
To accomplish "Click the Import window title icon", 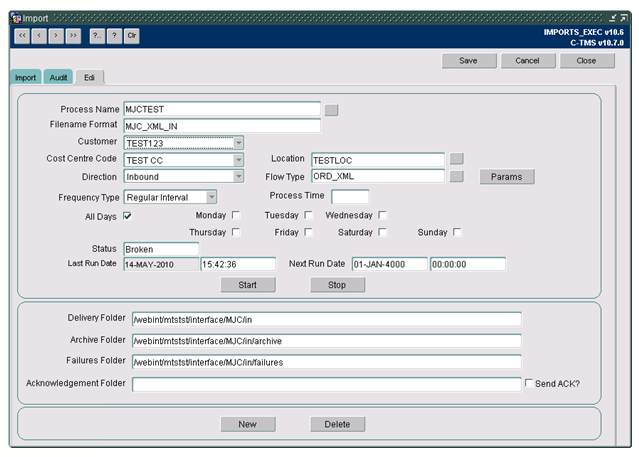I will (x=16, y=18).
